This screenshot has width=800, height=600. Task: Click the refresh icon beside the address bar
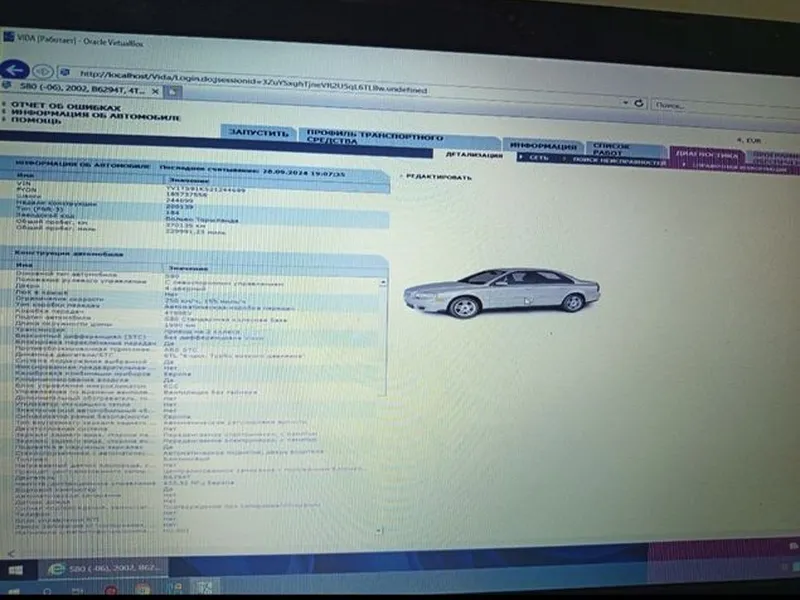point(638,102)
